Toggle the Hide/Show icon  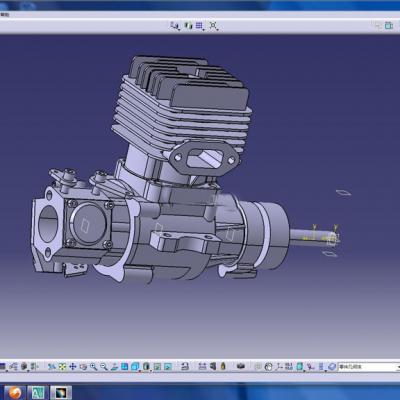[x=157, y=367]
